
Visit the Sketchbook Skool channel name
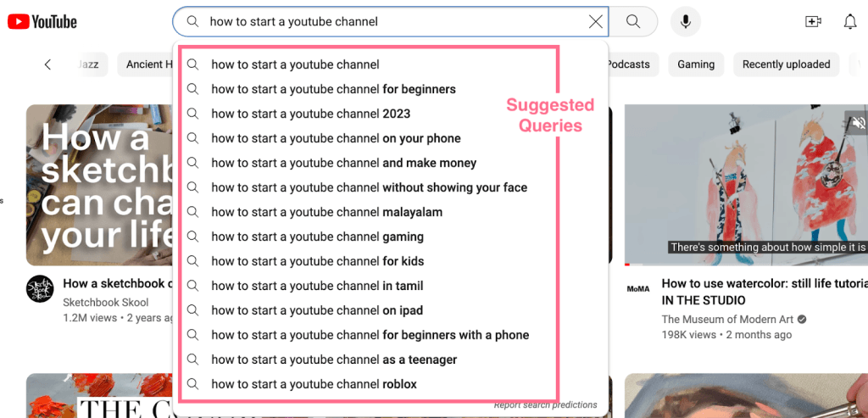[106, 303]
